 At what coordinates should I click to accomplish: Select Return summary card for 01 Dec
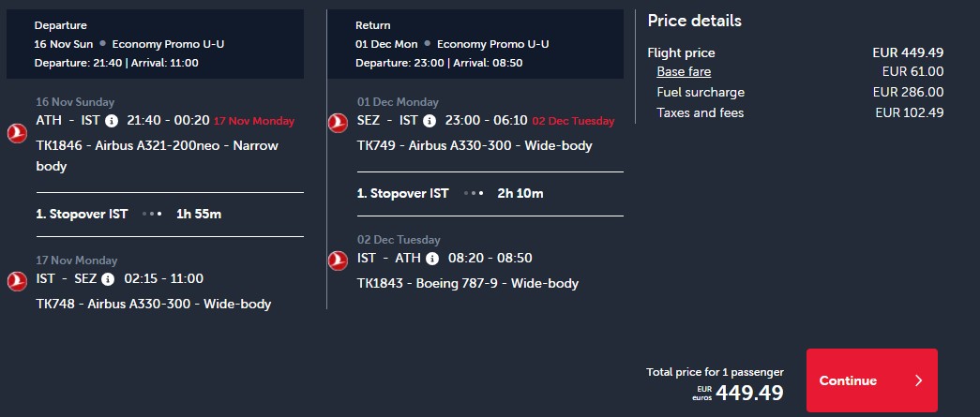click(x=475, y=44)
